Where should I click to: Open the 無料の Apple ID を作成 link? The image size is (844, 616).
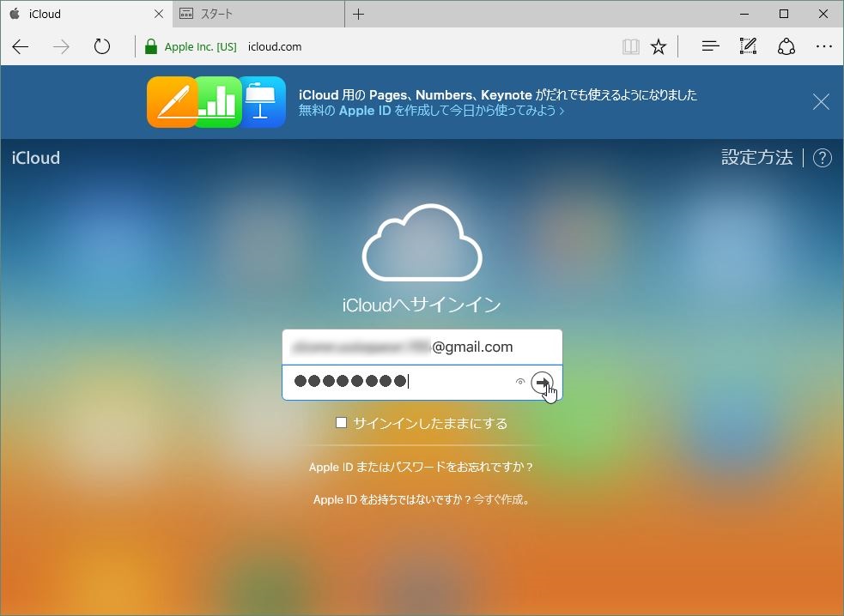tap(431, 111)
